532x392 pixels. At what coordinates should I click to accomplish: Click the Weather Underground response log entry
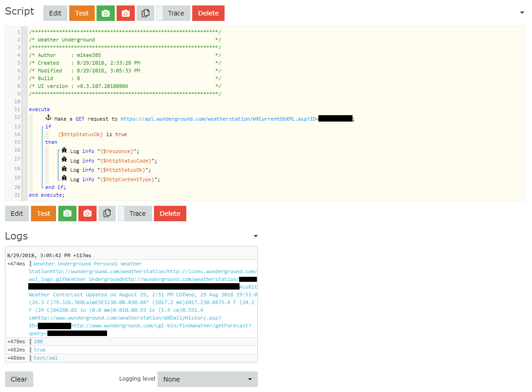(143, 299)
